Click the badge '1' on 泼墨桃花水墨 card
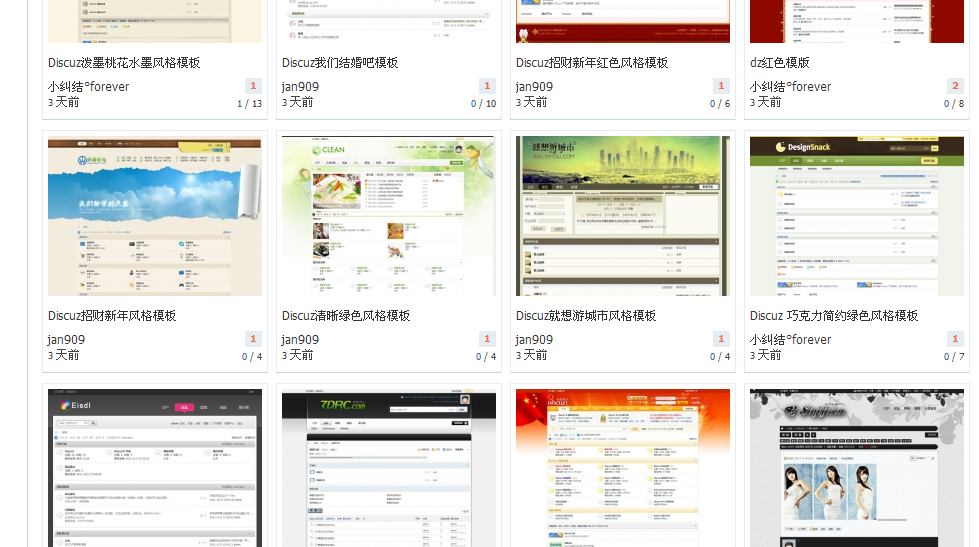The height and width of the screenshot is (547, 979). point(253,86)
